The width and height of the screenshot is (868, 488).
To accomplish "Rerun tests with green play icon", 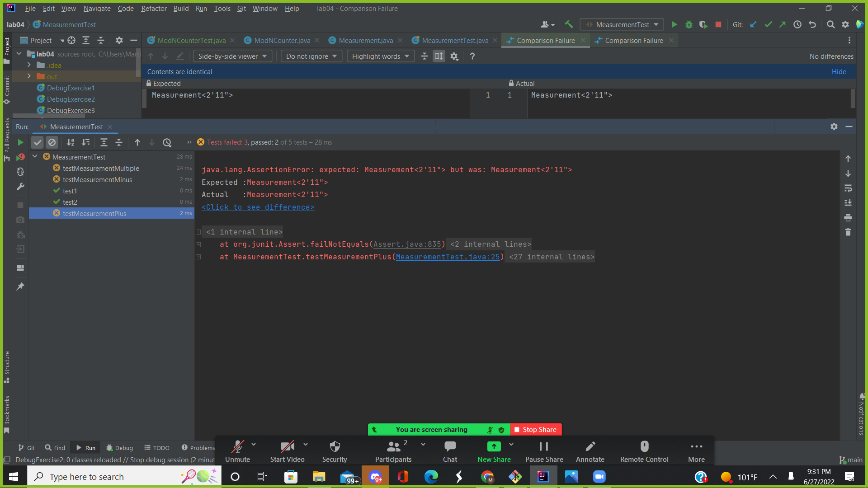I will 20,142.
